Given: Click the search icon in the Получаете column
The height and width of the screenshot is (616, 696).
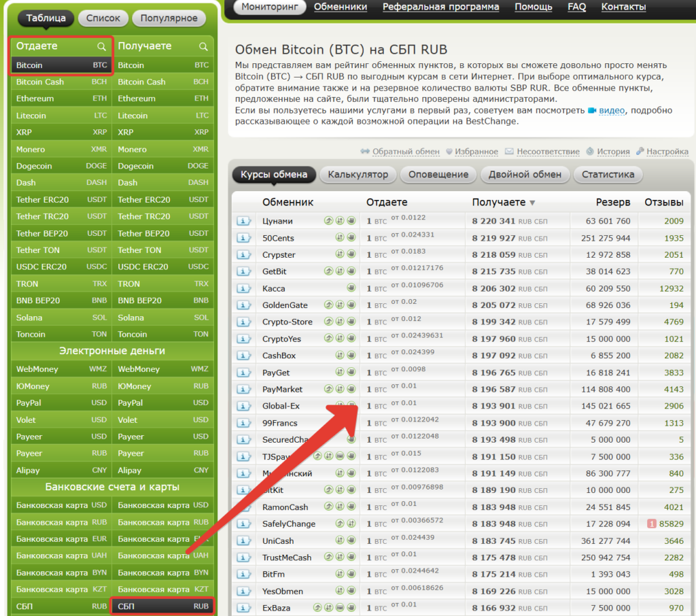Looking at the screenshot, I should pyautogui.click(x=203, y=47).
